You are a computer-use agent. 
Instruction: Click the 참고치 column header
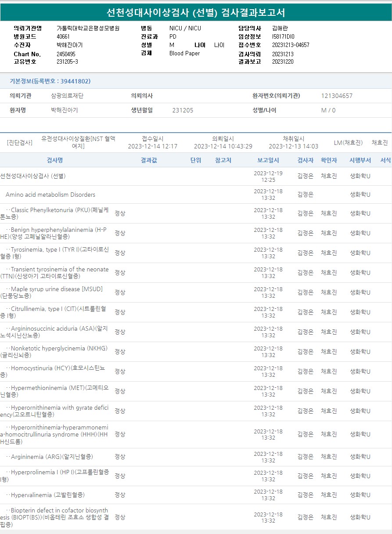223,160
